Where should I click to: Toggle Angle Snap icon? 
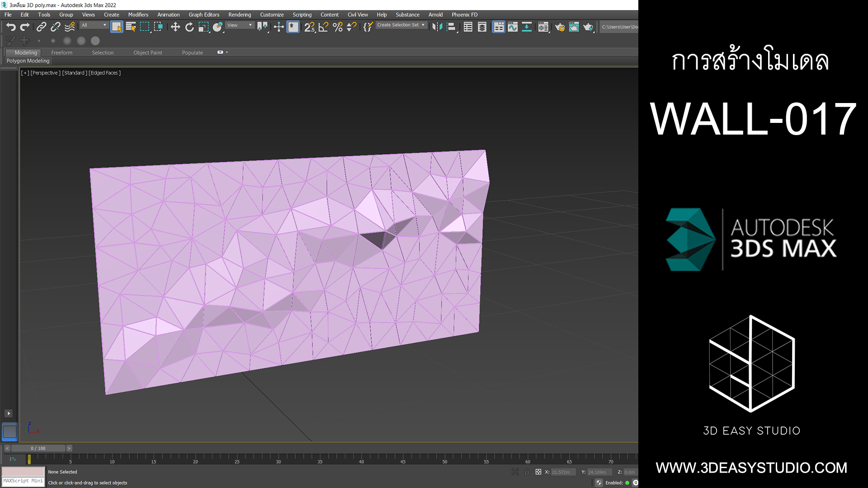tap(323, 27)
